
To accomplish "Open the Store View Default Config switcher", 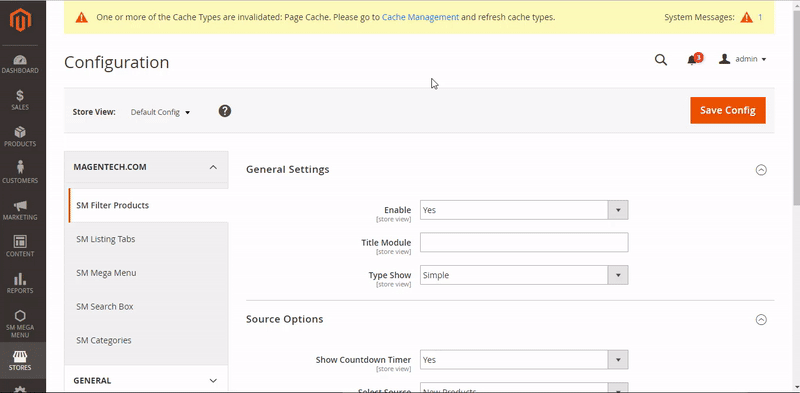I will [x=160, y=112].
